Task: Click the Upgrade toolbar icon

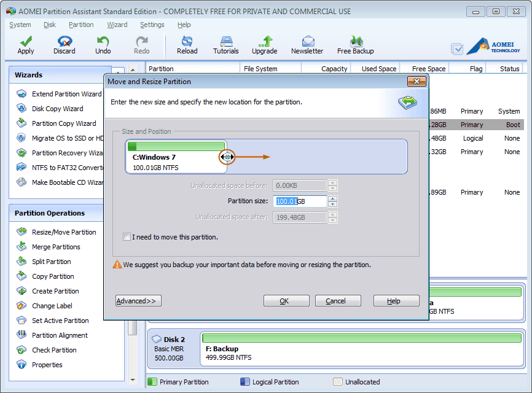Action: click(x=265, y=44)
